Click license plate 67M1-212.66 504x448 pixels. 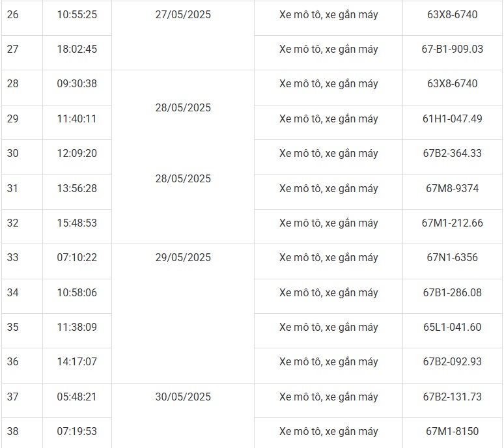tap(452, 223)
